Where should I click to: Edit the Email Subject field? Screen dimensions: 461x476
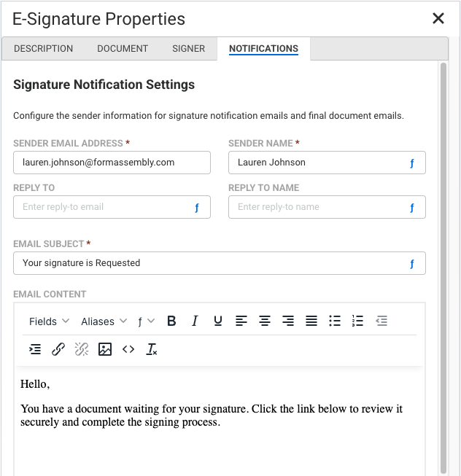[220, 263]
